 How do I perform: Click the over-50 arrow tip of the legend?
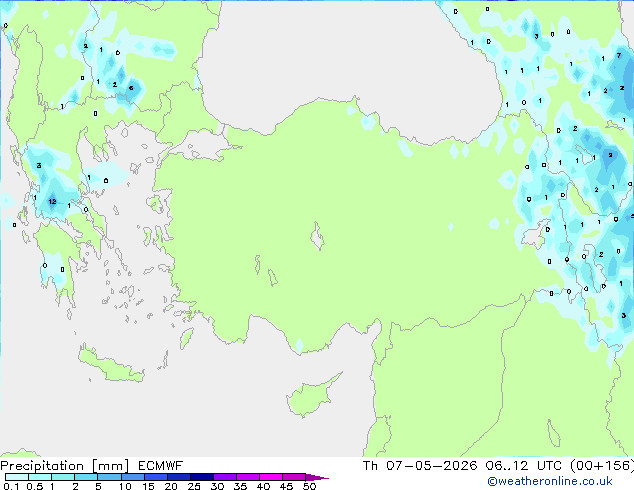coord(317,478)
